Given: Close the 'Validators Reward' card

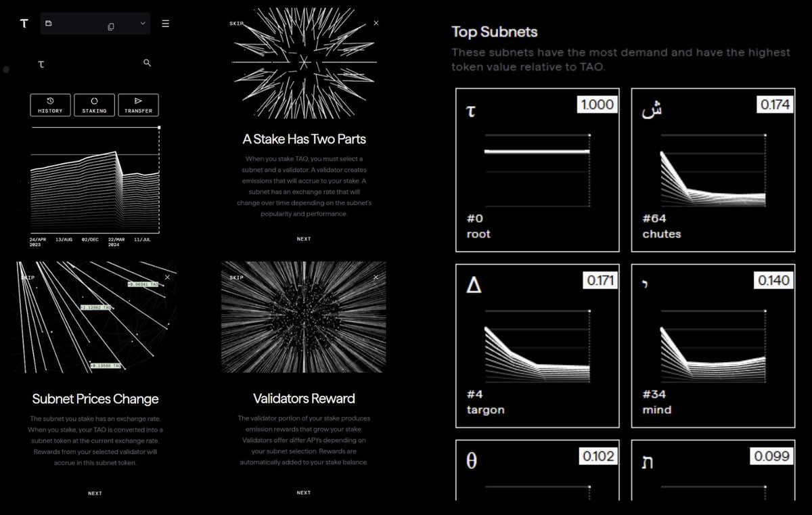Looking at the screenshot, I should pyautogui.click(x=376, y=277).
